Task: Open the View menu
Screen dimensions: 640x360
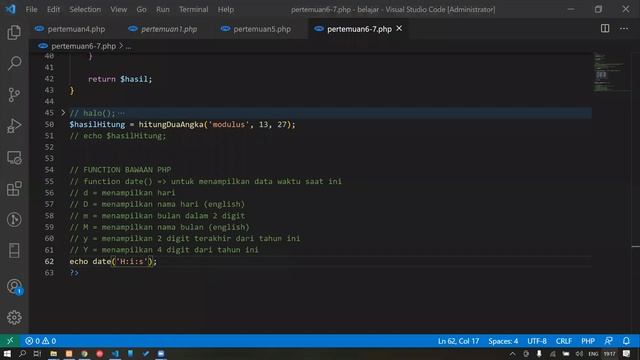Action: pyautogui.click(x=118, y=9)
